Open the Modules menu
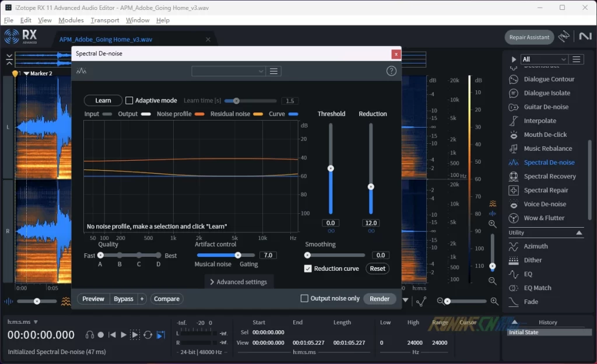Image resolution: width=597 pixels, height=364 pixels. click(71, 20)
